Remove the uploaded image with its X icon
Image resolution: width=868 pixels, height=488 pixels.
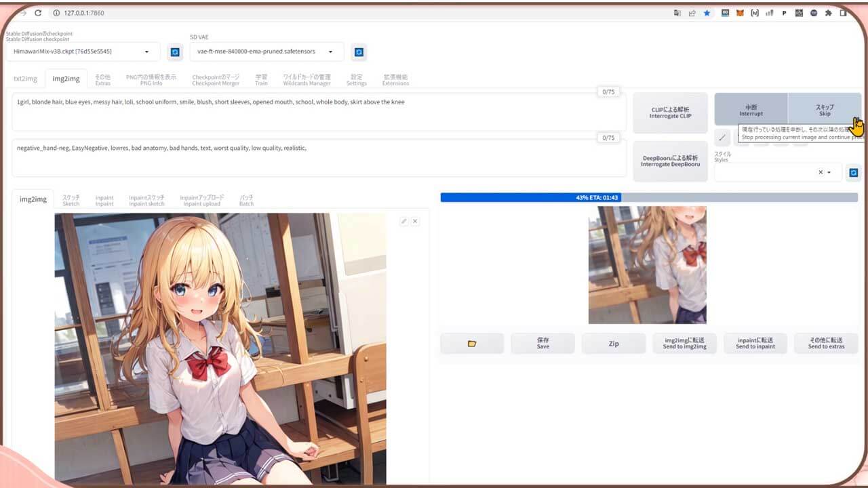tap(414, 221)
